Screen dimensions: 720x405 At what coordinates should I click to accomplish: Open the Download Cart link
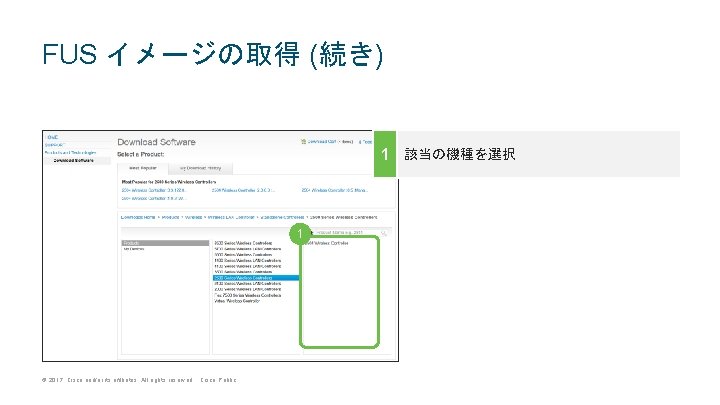321,142
